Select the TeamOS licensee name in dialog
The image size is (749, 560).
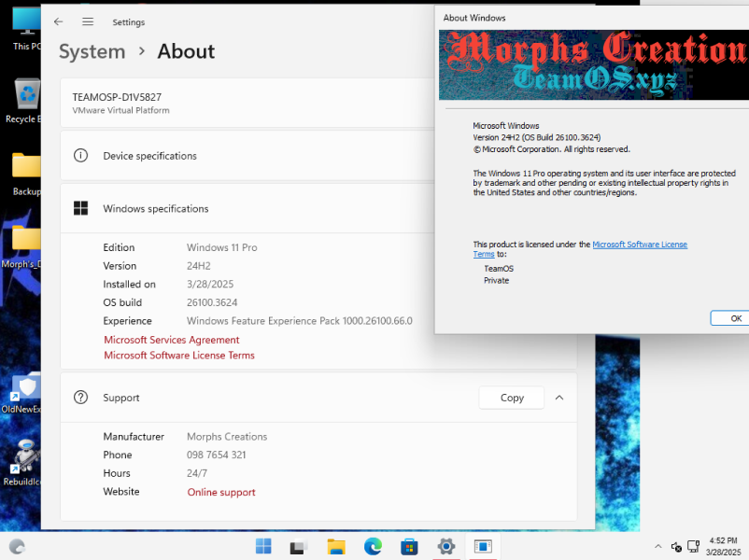499,268
